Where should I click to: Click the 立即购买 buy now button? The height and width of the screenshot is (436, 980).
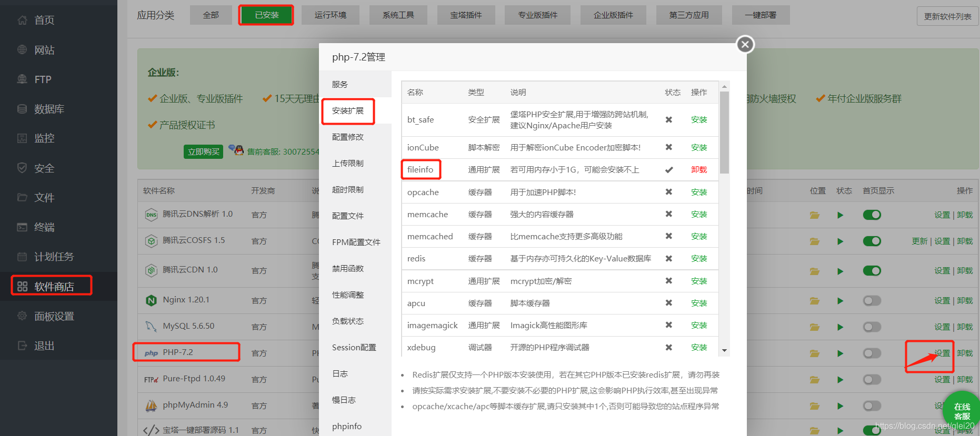(x=203, y=152)
